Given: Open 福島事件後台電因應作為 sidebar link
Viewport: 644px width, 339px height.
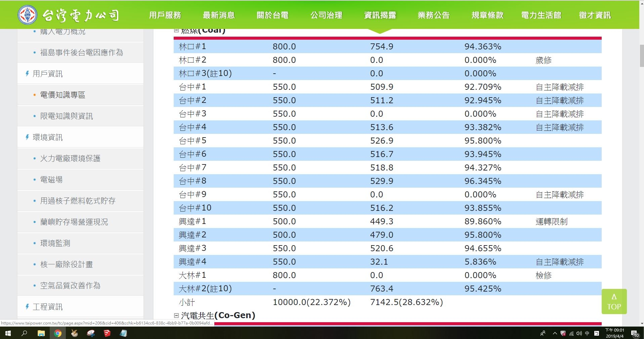Looking at the screenshot, I should [x=82, y=52].
